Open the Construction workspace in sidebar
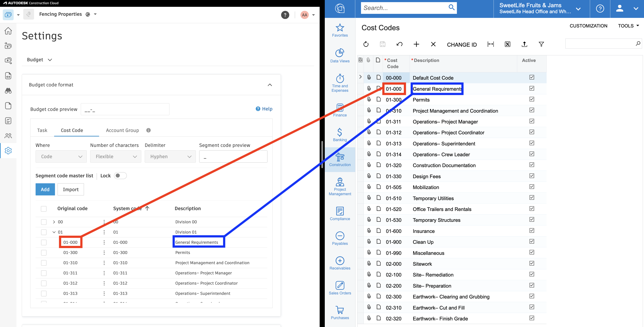This screenshot has height=327, width=644. coord(340,160)
